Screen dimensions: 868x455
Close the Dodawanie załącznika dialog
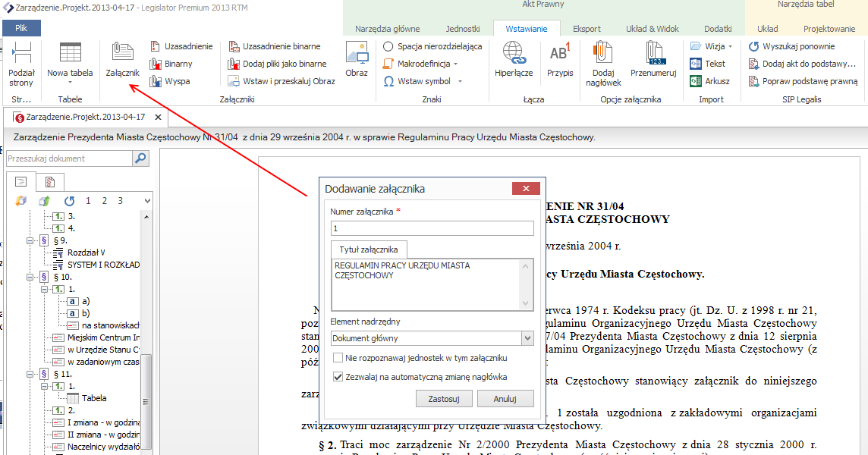point(526,189)
